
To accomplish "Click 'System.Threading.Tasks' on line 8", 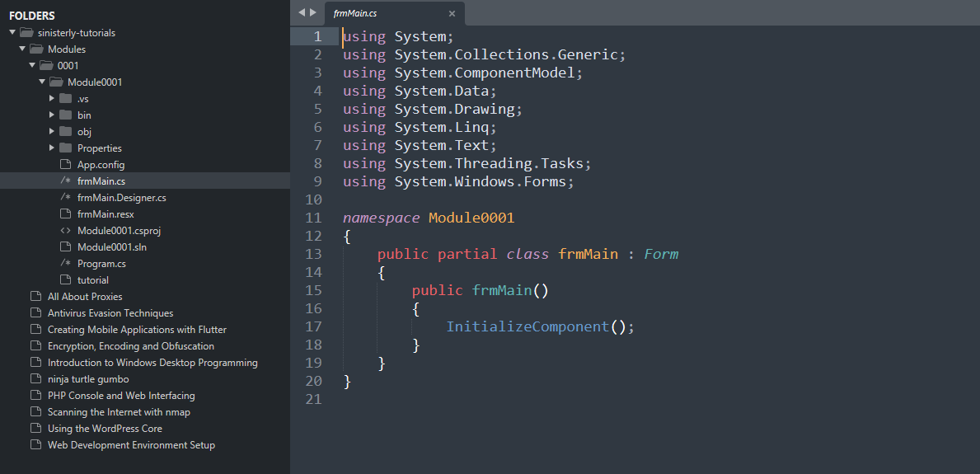I will (489, 163).
